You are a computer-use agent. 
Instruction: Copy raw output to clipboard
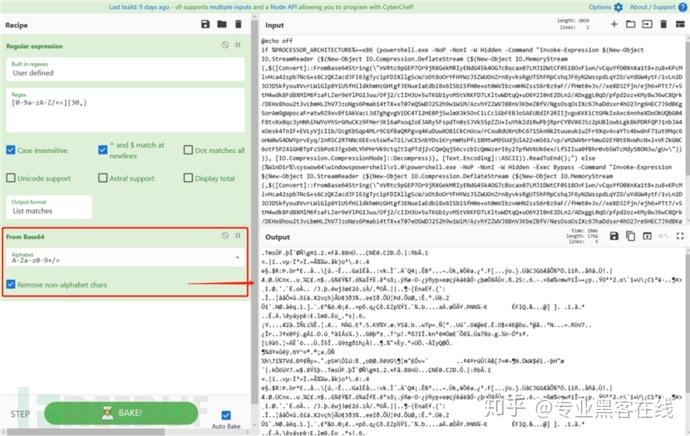(x=631, y=236)
